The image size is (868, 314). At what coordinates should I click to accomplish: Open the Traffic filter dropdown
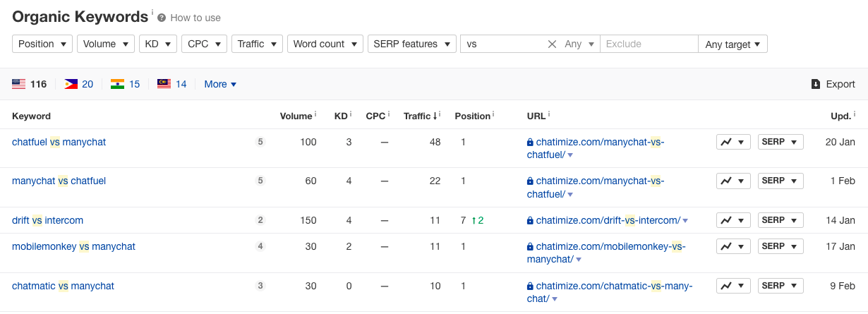pyautogui.click(x=258, y=44)
